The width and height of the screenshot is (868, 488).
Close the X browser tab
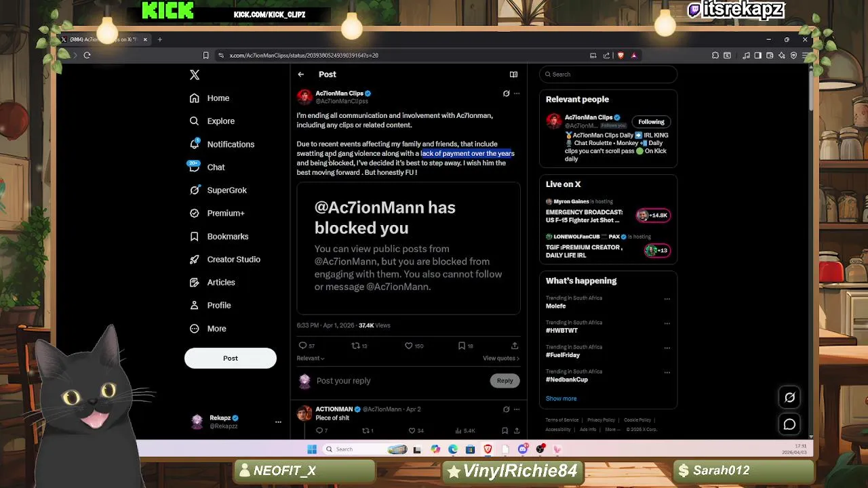tap(144, 39)
